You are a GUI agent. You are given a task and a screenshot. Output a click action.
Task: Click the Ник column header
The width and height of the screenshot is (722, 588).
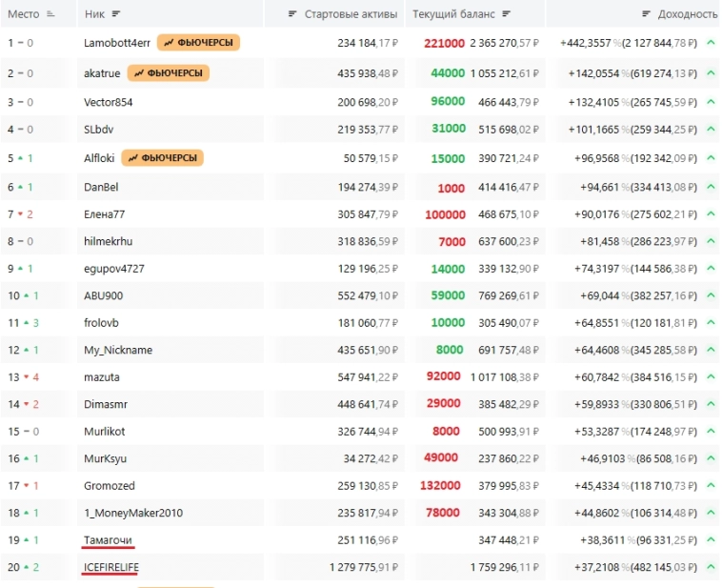click(94, 14)
